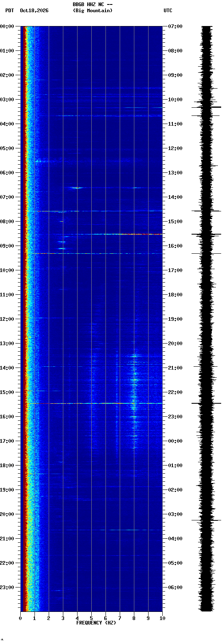224x644 pixels.
Task: Click the UTC time label '00:00'
Action: click(175, 441)
